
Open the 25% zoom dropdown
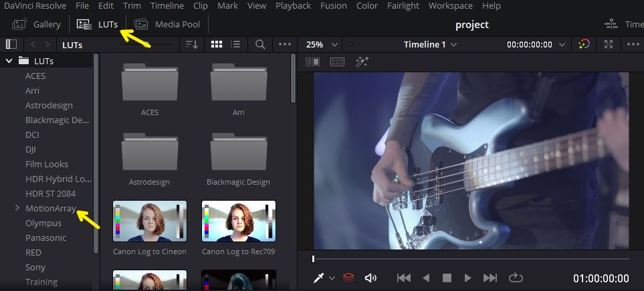(x=320, y=45)
